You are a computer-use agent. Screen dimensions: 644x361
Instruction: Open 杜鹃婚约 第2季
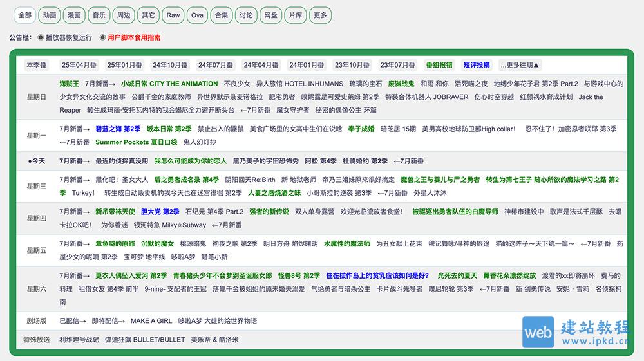click(365, 161)
